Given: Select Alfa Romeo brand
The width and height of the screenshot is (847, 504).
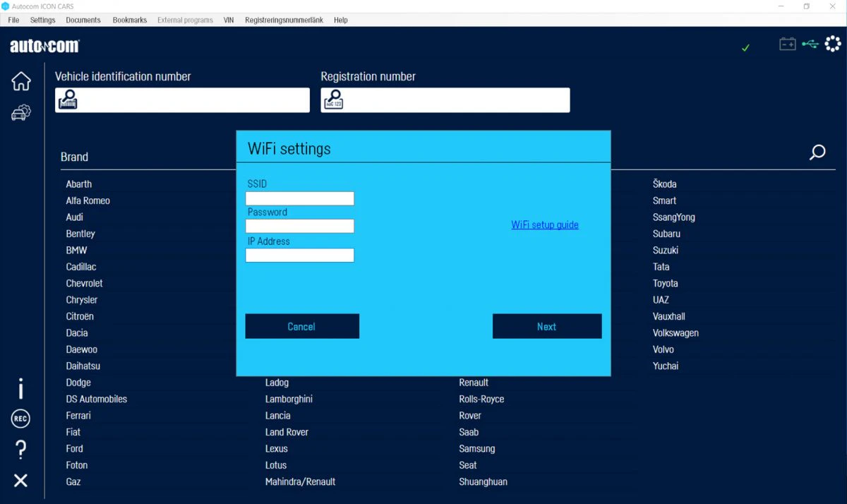Looking at the screenshot, I should 88,200.
